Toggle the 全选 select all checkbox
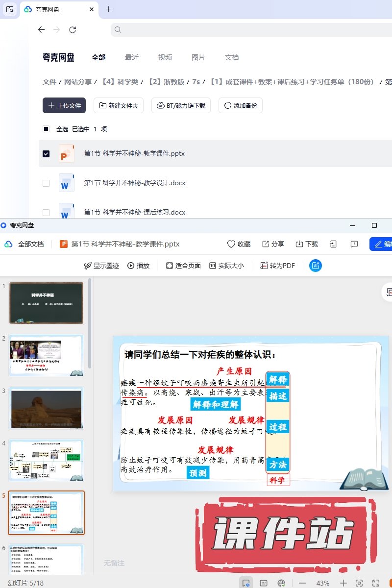The image size is (392, 588). 46,129
